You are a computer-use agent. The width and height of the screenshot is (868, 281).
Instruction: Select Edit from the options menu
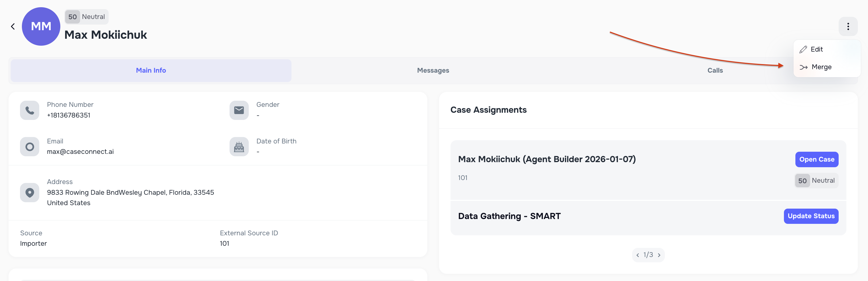[816, 49]
